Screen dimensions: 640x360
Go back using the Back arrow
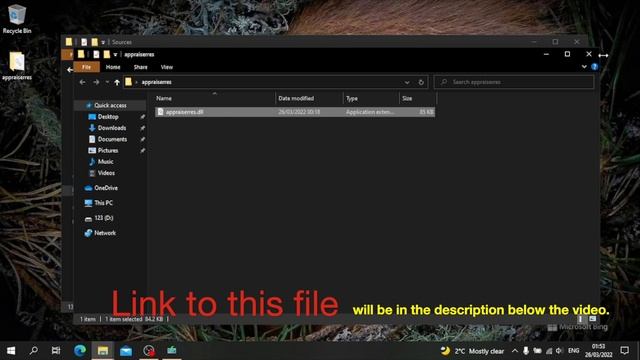point(82,82)
